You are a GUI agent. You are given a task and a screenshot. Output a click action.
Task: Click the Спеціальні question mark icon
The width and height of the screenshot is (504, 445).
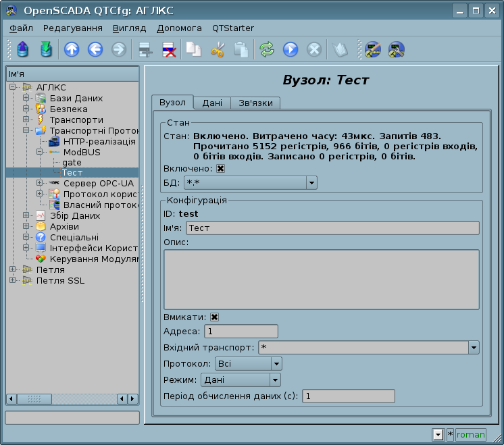click(41, 237)
